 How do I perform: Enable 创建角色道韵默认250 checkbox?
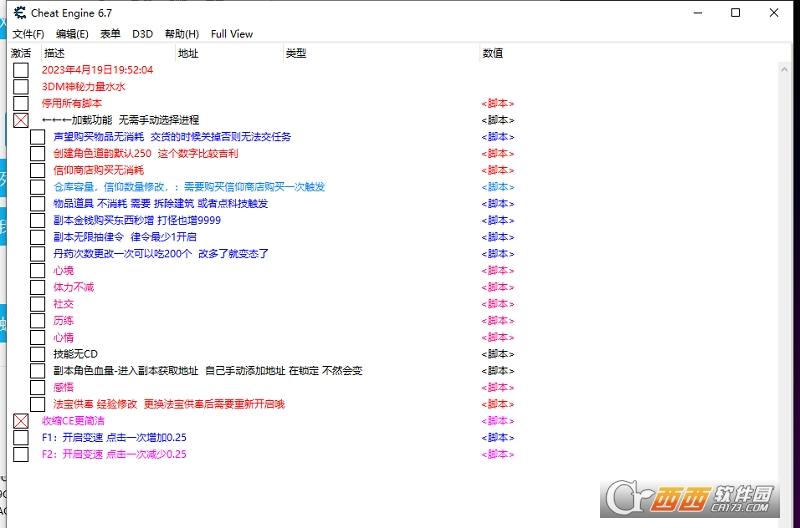[38, 154]
